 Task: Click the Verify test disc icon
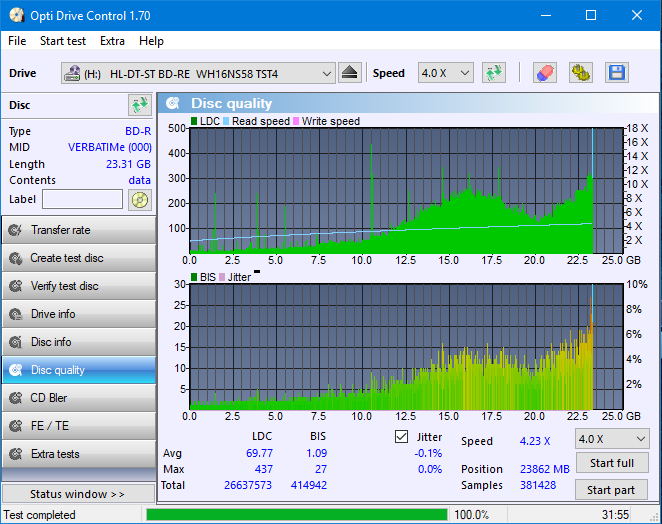click(x=16, y=286)
